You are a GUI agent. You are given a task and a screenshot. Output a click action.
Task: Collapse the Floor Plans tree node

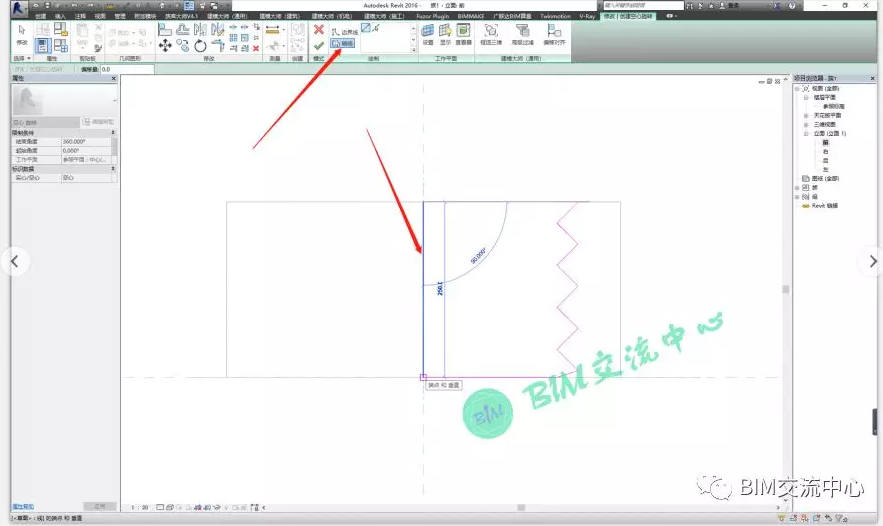coord(806,98)
